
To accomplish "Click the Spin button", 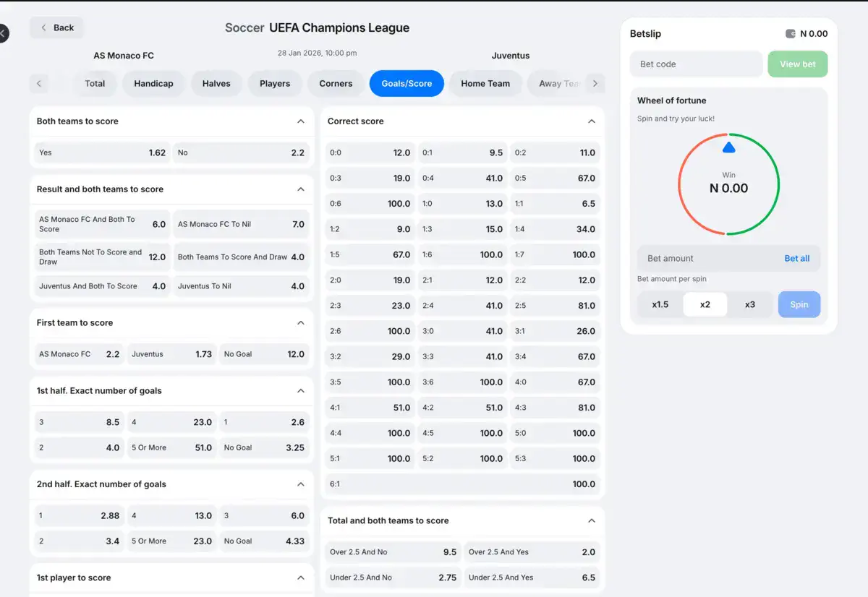I will coord(799,304).
